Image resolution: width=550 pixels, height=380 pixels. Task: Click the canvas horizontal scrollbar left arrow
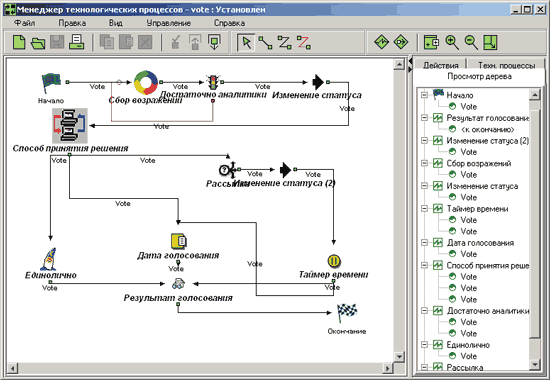[12, 368]
